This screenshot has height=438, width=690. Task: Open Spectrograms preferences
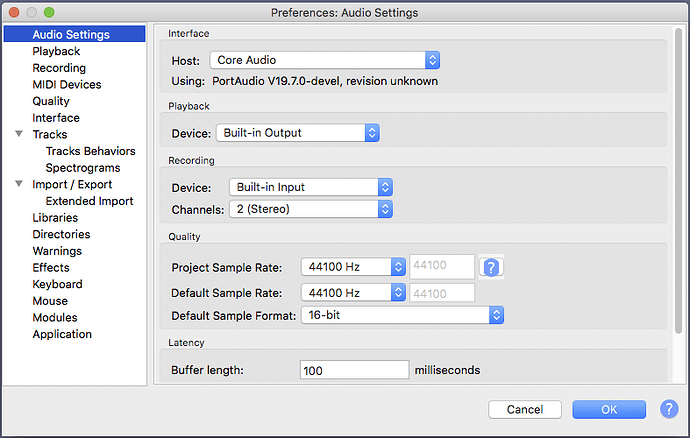(x=83, y=168)
